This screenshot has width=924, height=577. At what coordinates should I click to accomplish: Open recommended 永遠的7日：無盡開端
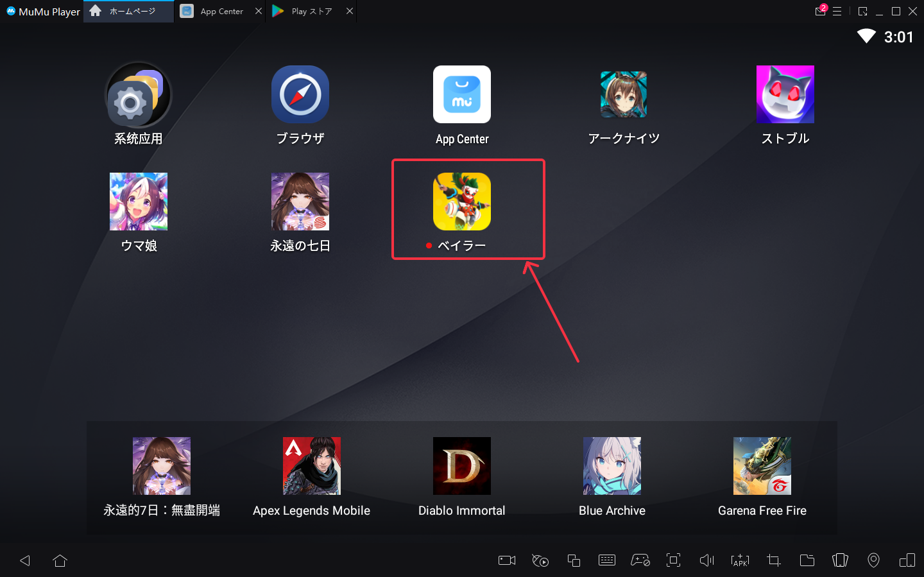tap(162, 466)
